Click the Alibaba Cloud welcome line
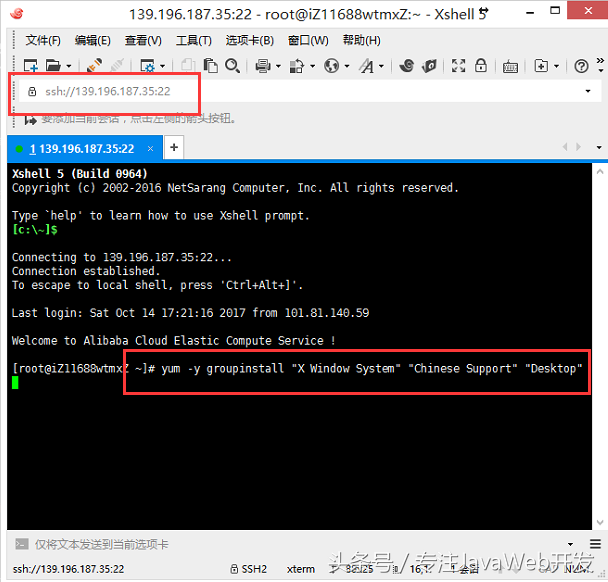The height and width of the screenshot is (582, 608). tap(174, 341)
